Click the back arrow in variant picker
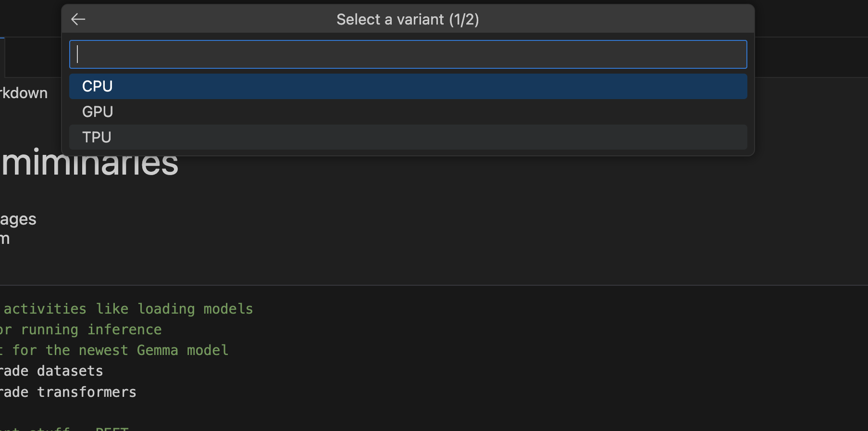 [78, 19]
